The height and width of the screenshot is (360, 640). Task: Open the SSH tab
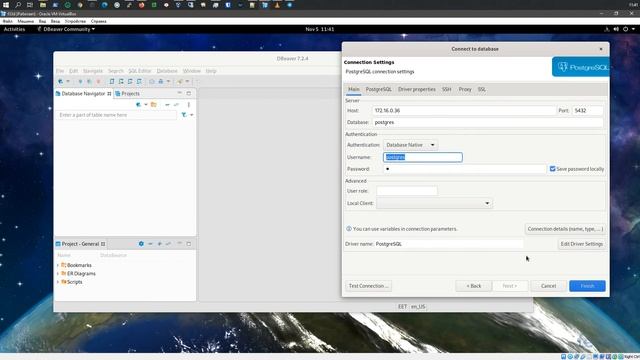447,89
